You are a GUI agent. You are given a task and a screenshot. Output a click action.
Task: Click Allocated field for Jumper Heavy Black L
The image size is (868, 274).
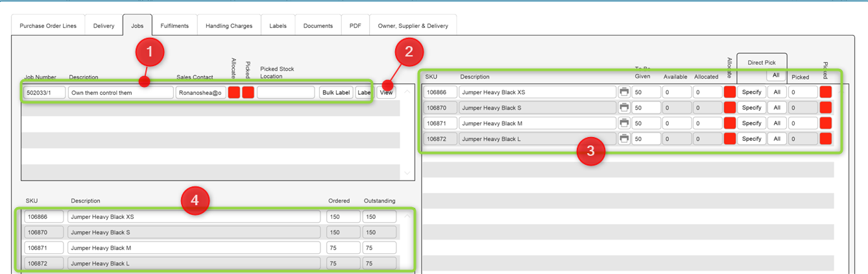(708, 139)
